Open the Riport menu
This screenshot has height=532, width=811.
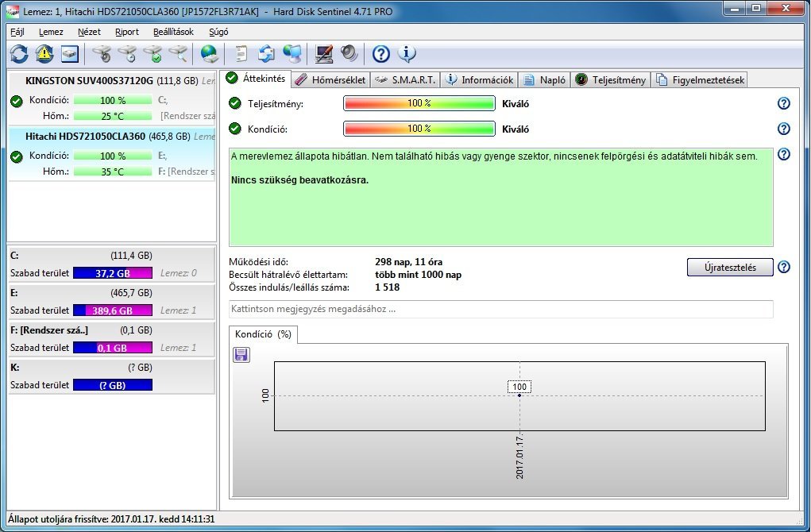click(127, 32)
